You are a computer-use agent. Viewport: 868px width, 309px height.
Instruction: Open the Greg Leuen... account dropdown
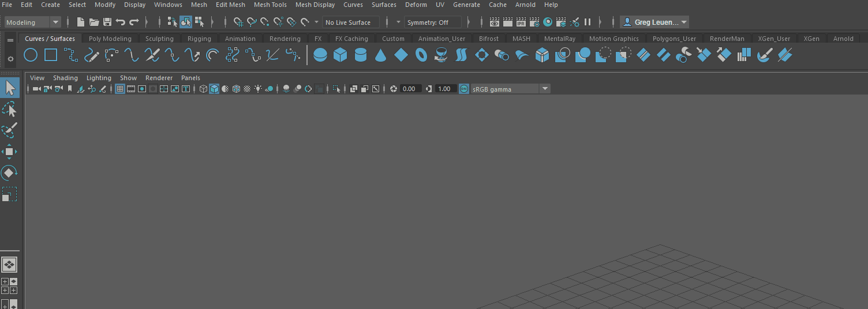pos(654,22)
